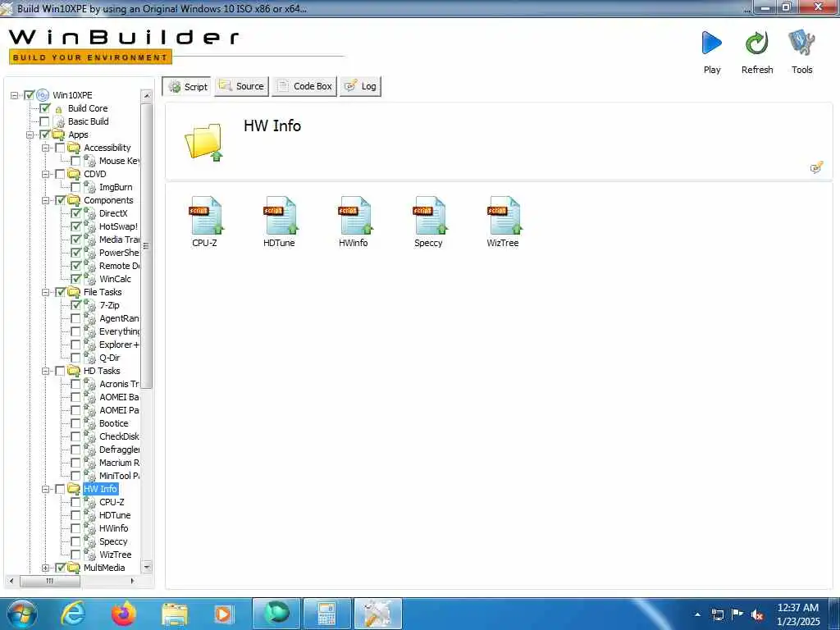The height and width of the screenshot is (630, 840).
Task: Collapse the HW Info node
Action: 46,489
